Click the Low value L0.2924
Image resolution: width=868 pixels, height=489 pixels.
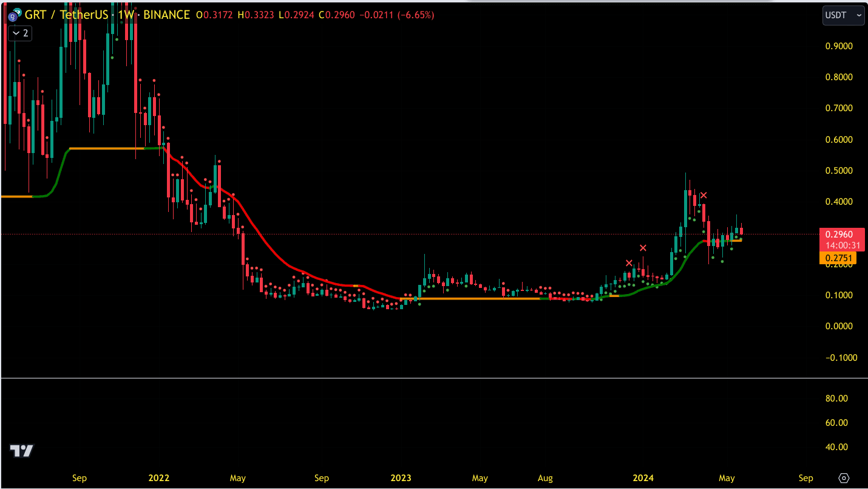pyautogui.click(x=296, y=15)
